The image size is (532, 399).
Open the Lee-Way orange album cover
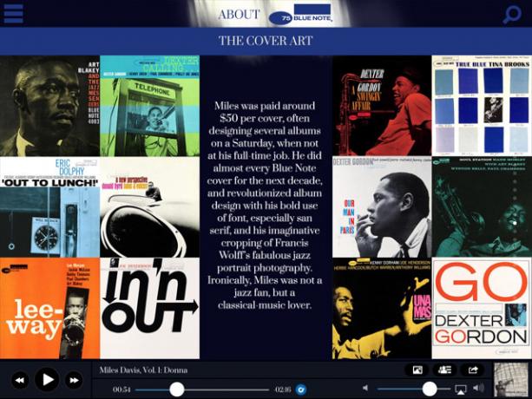coord(49,308)
